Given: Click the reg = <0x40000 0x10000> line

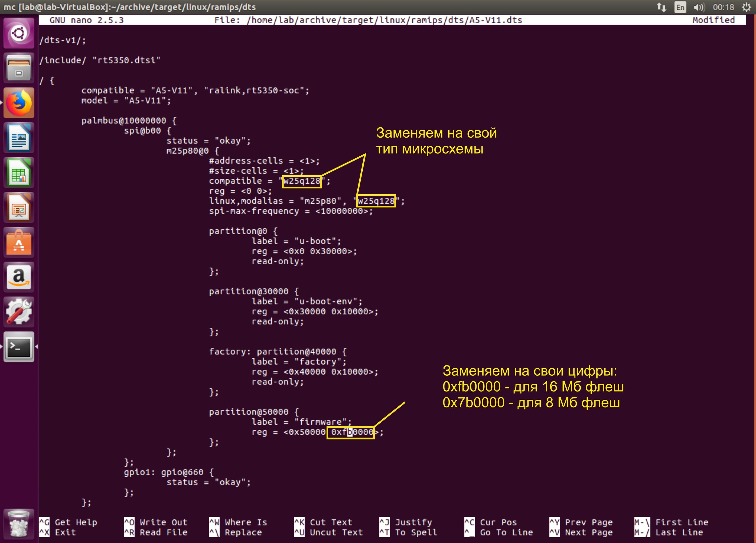Looking at the screenshot, I should (x=315, y=372).
